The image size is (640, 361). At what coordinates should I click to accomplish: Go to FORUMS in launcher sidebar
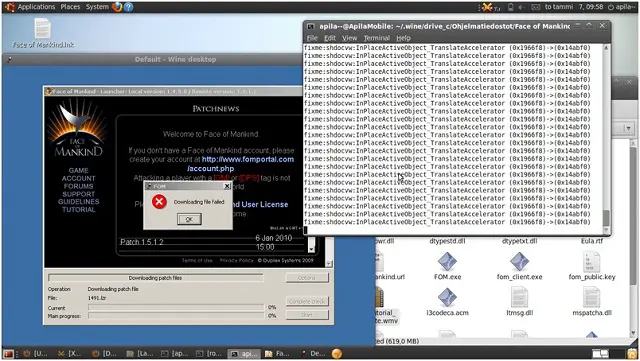[78, 186]
